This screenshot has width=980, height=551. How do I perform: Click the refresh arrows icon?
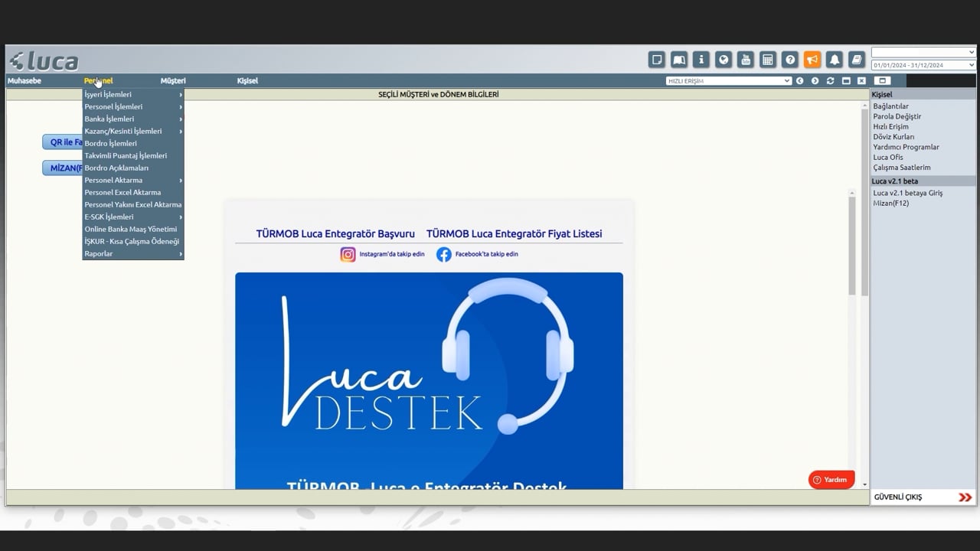830,80
